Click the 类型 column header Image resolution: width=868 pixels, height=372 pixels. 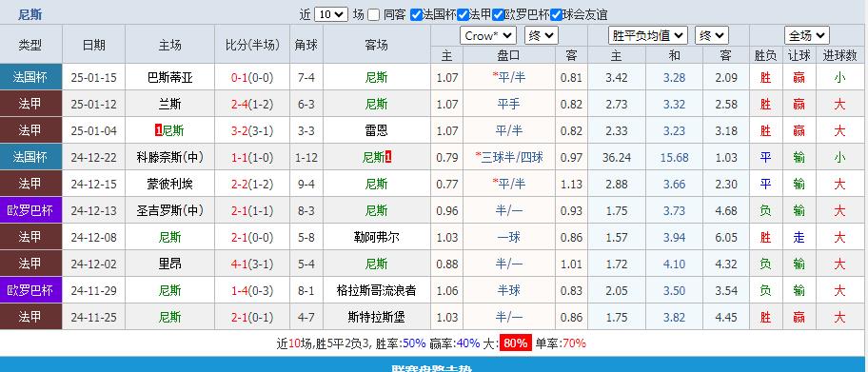[30, 45]
